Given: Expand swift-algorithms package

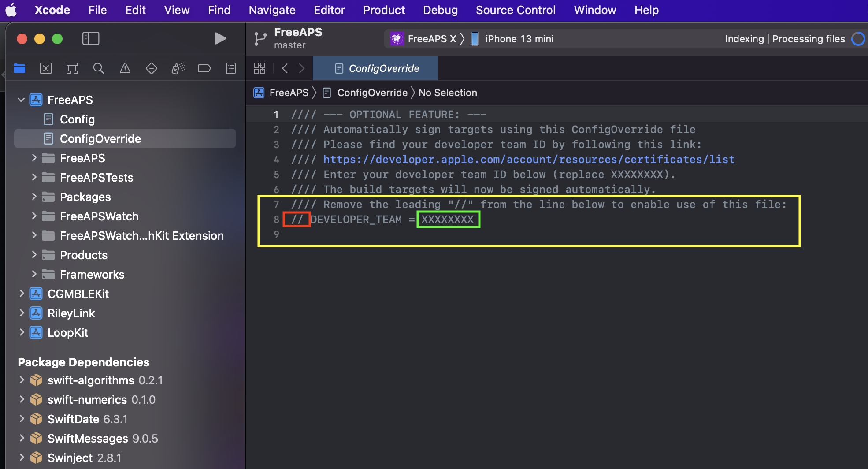Looking at the screenshot, I should coord(22,380).
